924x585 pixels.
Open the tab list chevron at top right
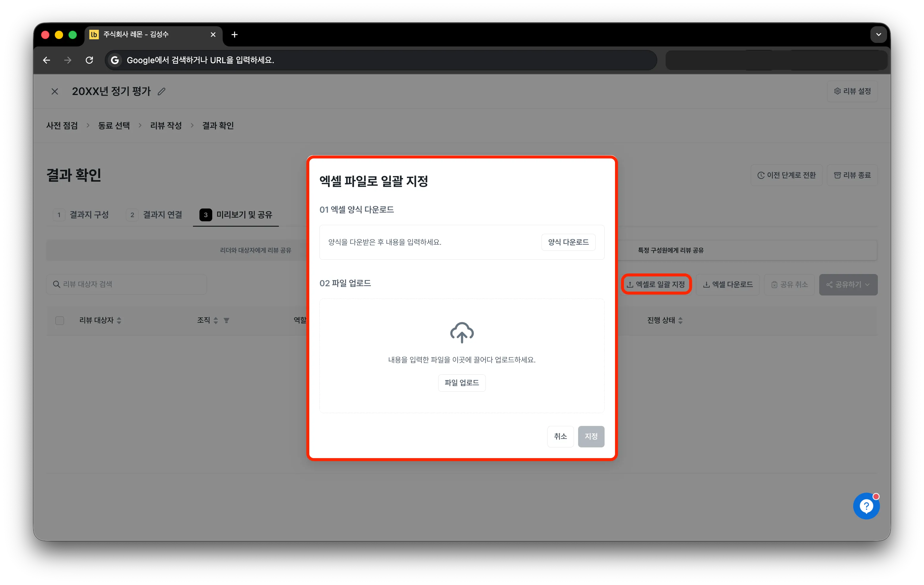coord(878,35)
